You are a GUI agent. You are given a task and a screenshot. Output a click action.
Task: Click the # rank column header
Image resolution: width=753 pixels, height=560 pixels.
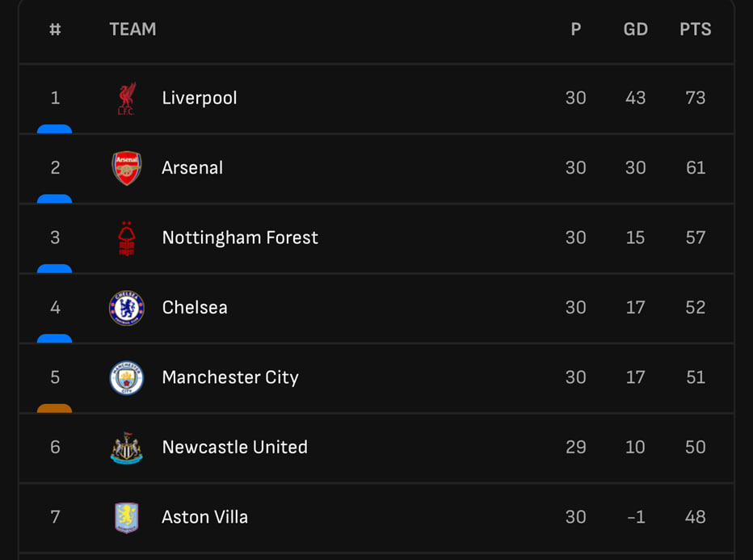(x=55, y=29)
